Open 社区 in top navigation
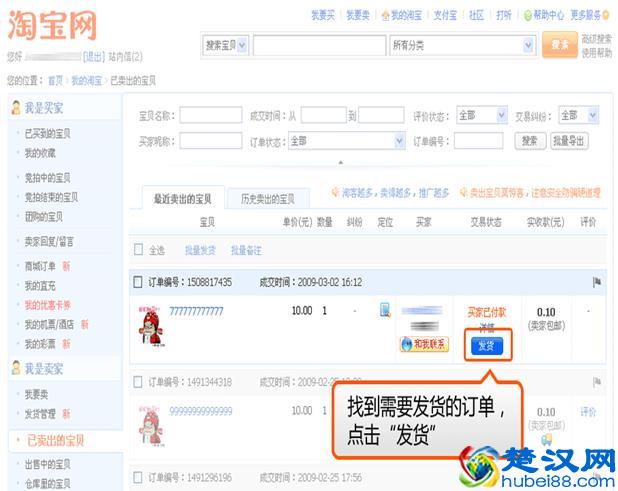Viewport: 618px width, 491px height. [x=476, y=15]
